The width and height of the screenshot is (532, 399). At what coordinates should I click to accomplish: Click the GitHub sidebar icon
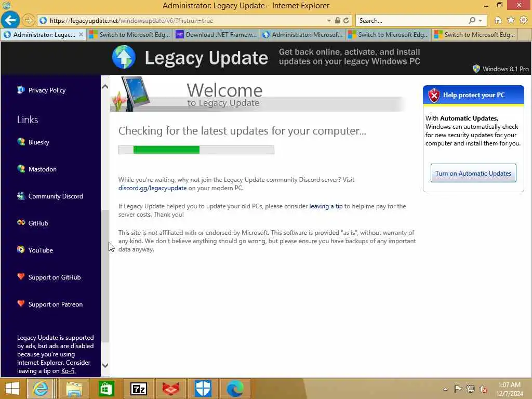pos(21,222)
